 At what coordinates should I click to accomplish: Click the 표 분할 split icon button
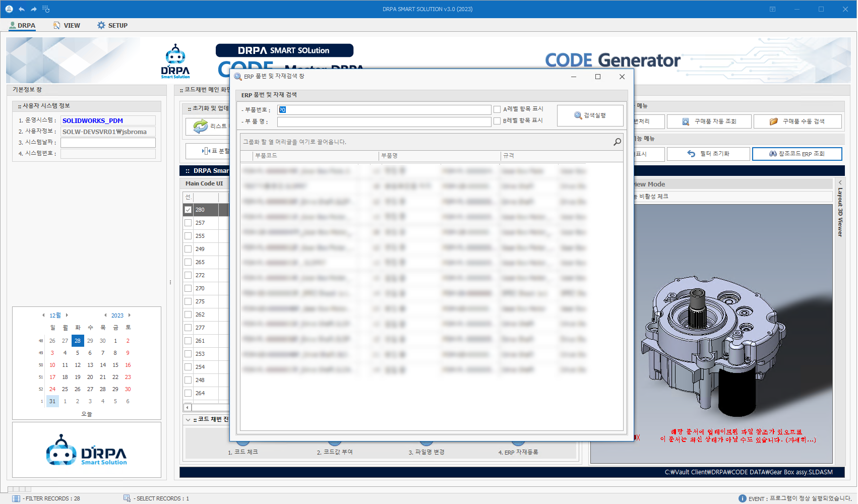point(206,151)
